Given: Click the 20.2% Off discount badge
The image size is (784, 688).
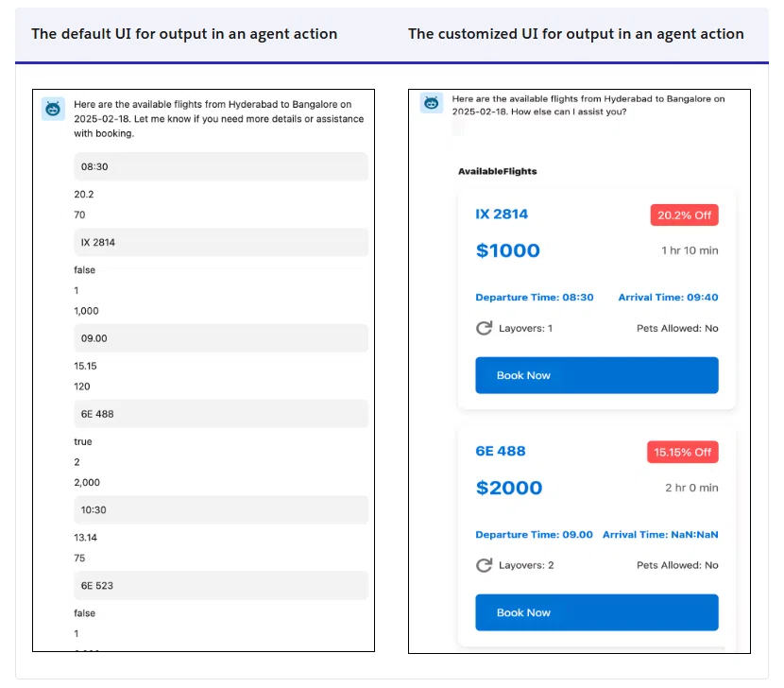Looking at the screenshot, I should click(684, 215).
